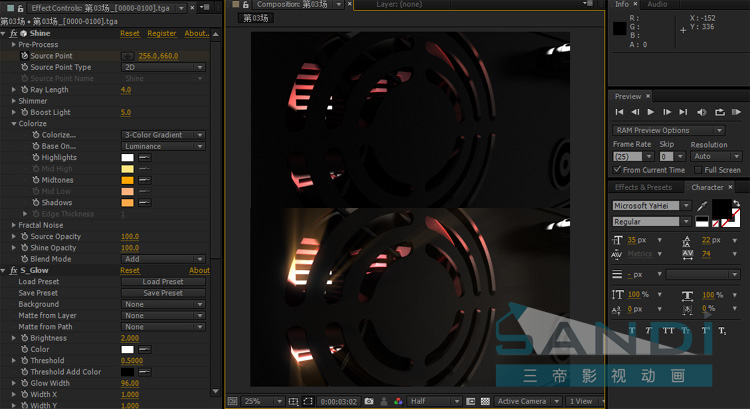Screen dimensions: 750x409
Task: Click the Load Preset button
Action: point(164,282)
